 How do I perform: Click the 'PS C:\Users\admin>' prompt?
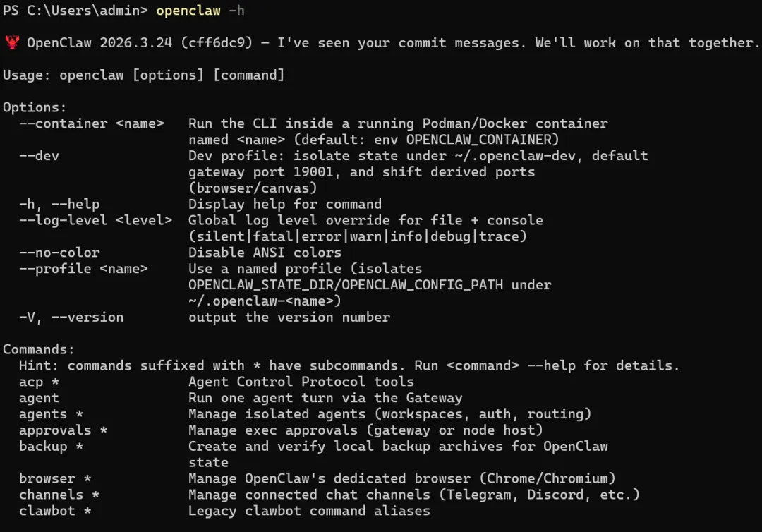(x=75, y=11)
